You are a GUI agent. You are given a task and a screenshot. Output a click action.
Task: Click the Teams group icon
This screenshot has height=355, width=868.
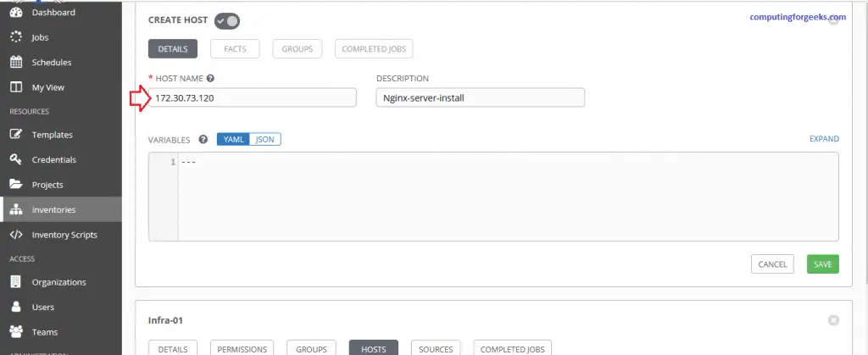[16, 332]
